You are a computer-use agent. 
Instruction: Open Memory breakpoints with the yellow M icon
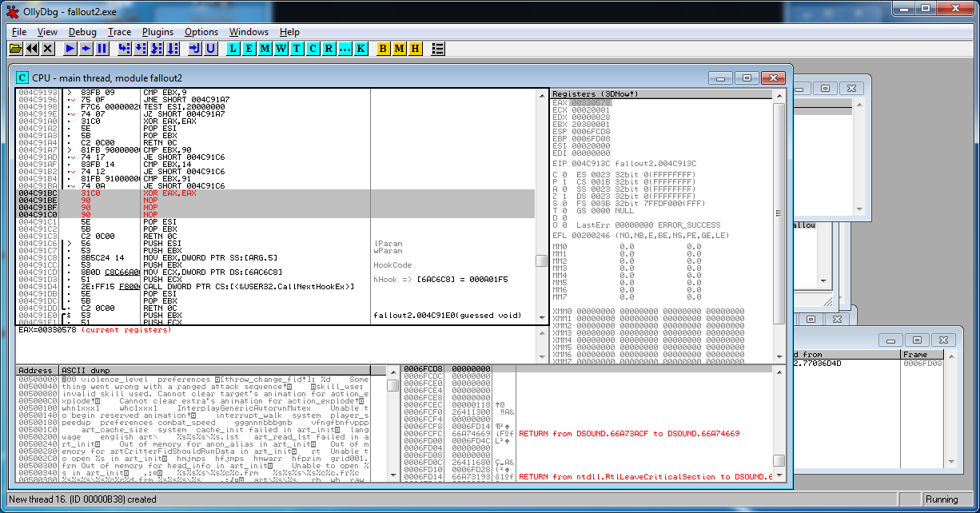point(399,49)
